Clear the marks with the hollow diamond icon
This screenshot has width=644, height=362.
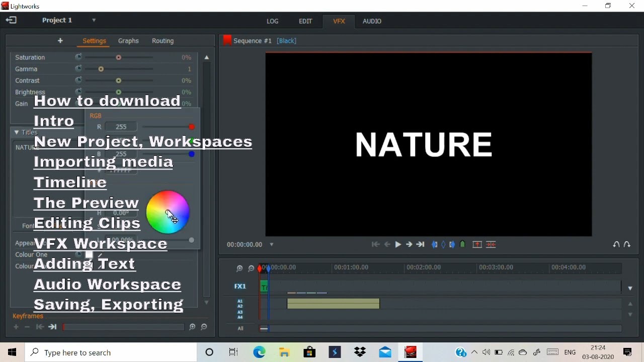pos(443,245)
